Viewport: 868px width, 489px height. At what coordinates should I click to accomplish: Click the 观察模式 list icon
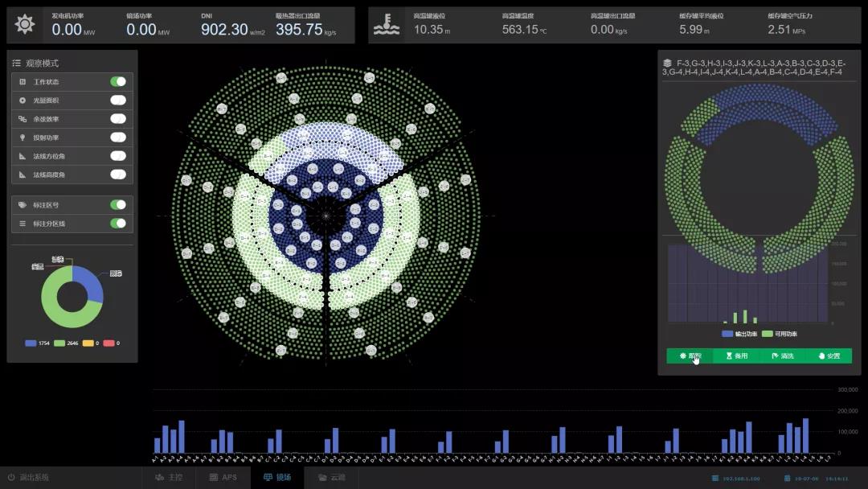pyautogui.click(x=17, y=63)
